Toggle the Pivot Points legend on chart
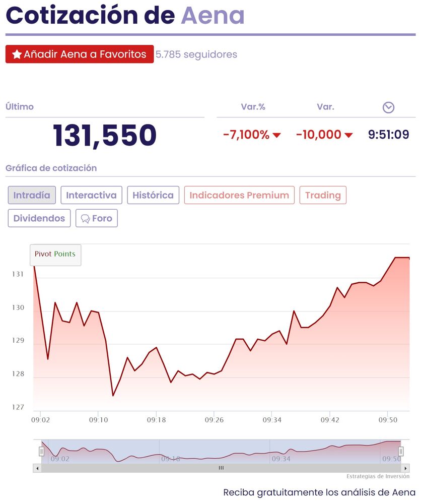The height and width of the screenshot is (504, 423). [x=55, y=254]
